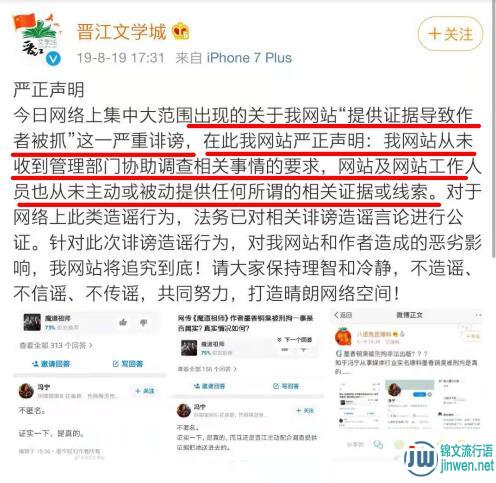The image size is (496, 483).
Task: Click thumbs-down icon in first screenshot
Action: pyautogui.click(x=144, y=322)
